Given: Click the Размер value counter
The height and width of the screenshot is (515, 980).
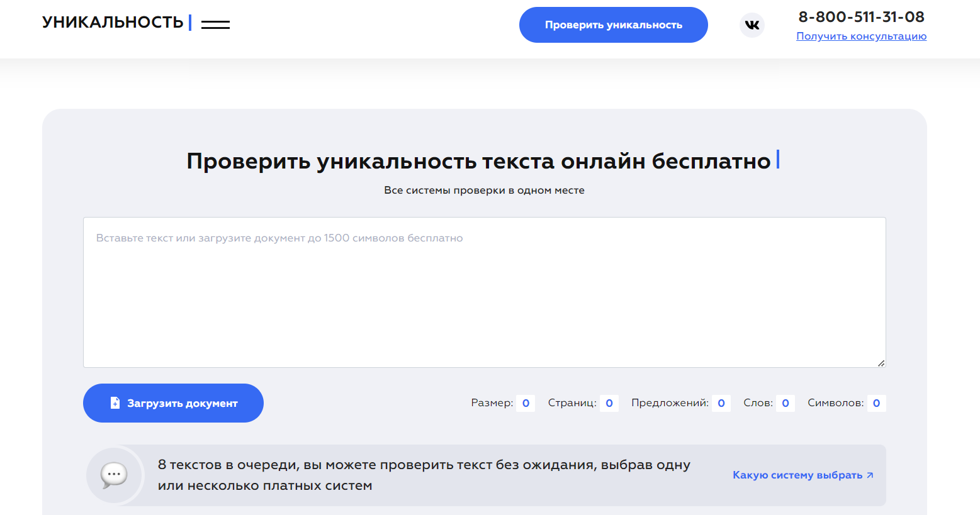Looking at the screenshot, I should 526,403.
